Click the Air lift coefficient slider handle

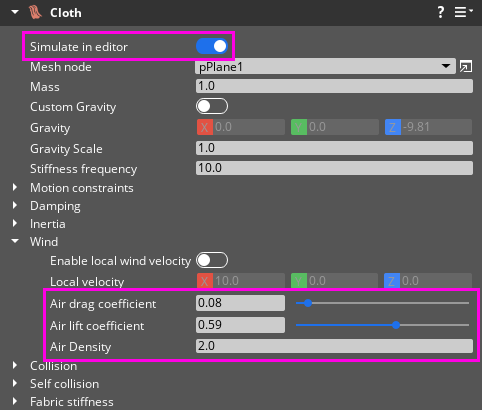tap(396, 325)
